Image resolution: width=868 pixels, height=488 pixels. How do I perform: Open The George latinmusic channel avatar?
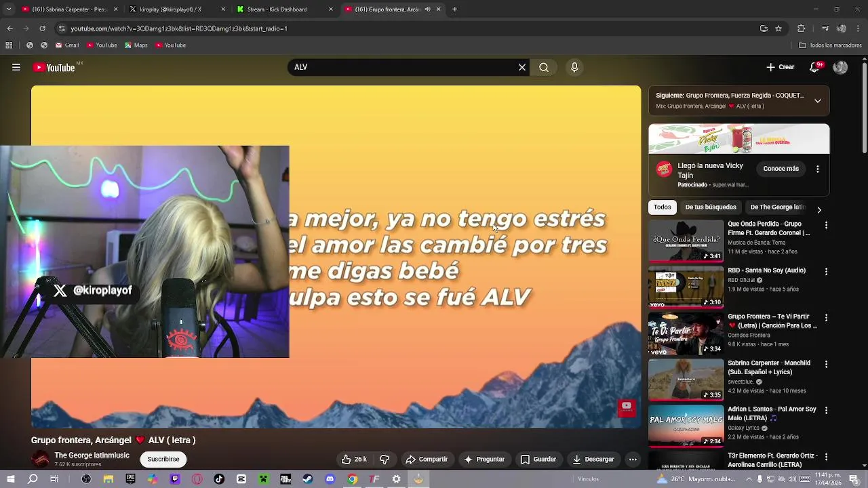pyautogui.click(x=40, y=459)
